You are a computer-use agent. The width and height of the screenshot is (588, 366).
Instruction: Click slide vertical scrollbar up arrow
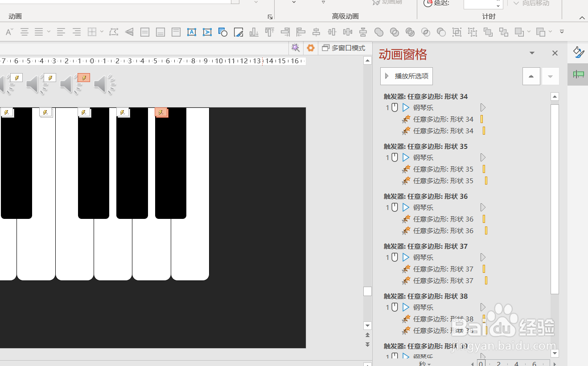point(367,61)
